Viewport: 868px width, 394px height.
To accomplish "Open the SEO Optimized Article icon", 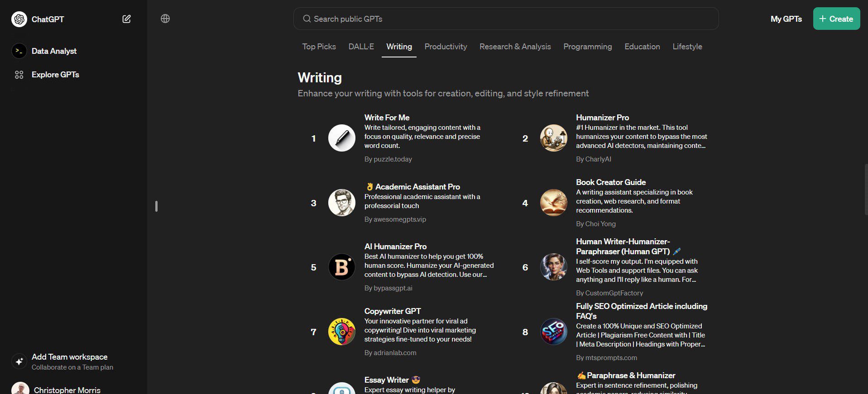I will 553,332.
